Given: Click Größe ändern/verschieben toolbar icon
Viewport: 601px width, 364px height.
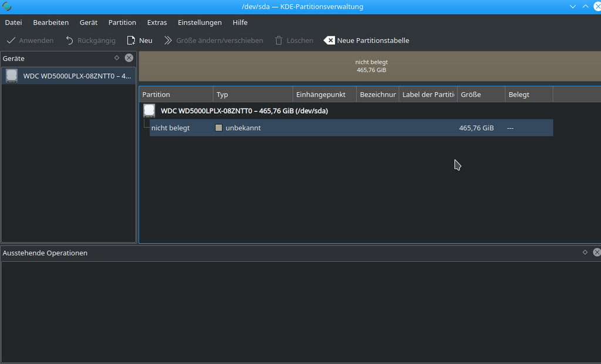Looking at the screenshot, I should click(168, 40).
